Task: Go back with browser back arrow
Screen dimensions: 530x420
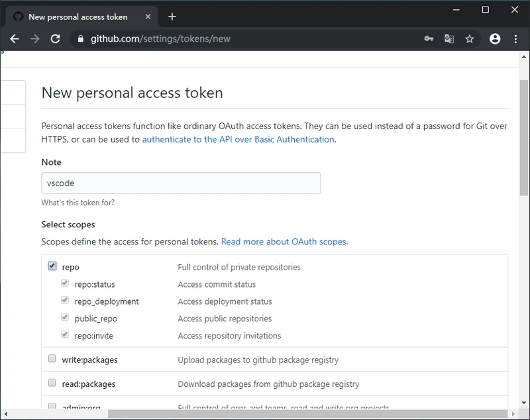Action: coord(15,39)
